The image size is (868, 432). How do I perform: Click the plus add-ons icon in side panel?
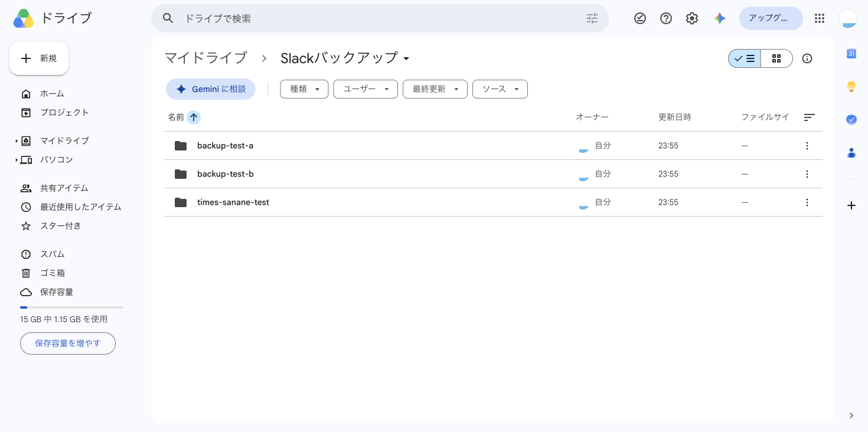coord(851,205)
